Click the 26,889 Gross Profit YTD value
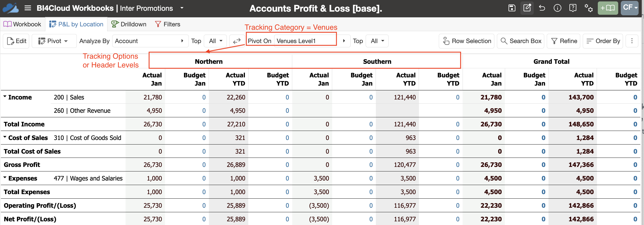 (x=236, y=165)
